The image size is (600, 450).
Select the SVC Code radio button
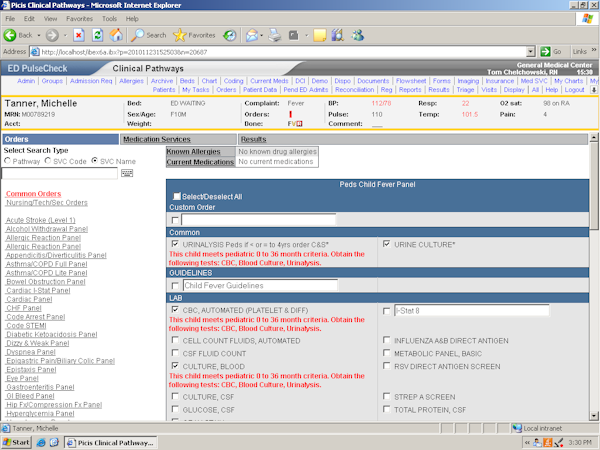coord(47,161)
